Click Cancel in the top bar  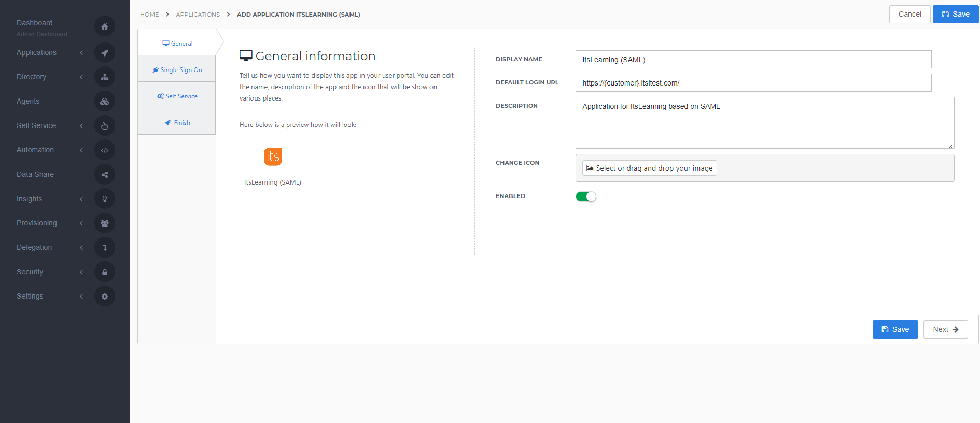click(909, 14)
